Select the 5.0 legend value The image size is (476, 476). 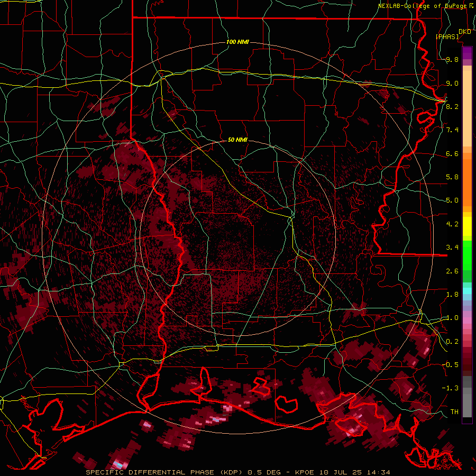pos(452,200)
